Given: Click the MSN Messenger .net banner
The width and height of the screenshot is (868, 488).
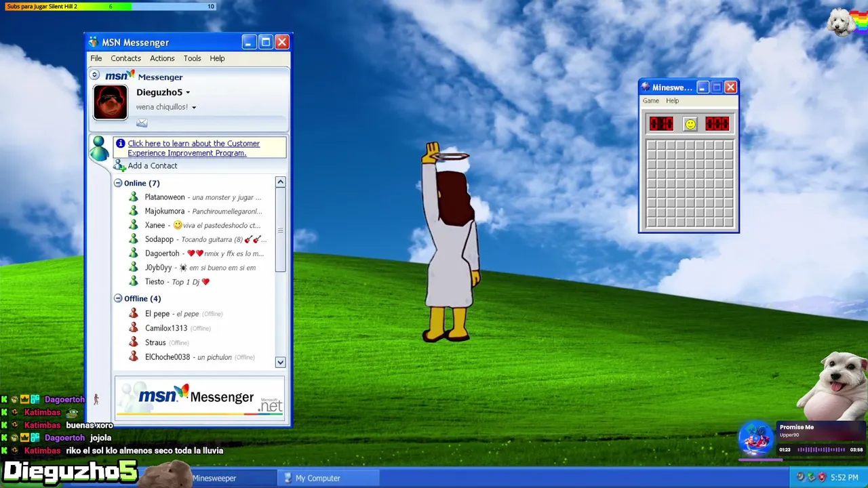Looking at the screenshot, I should click(x=200, y=399).
